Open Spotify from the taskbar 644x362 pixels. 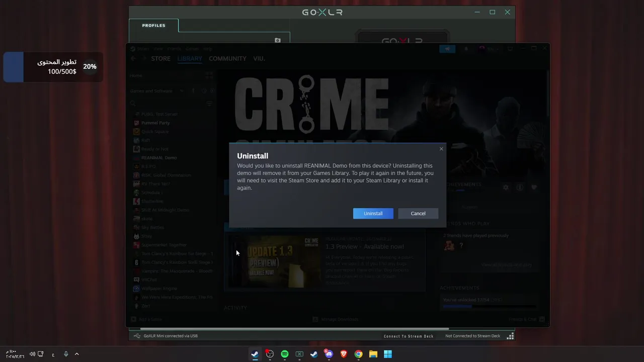click(x=285, y=354)
